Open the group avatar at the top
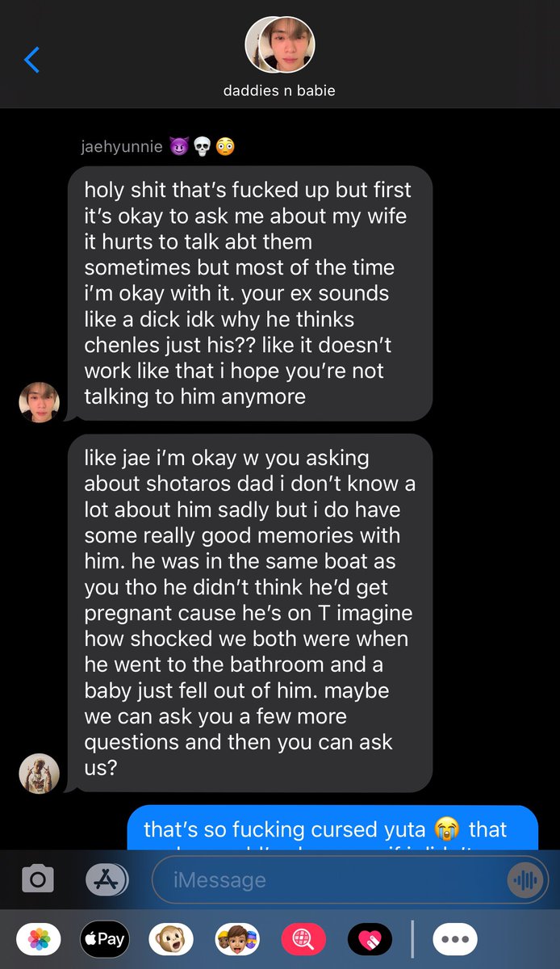Screen dimensions: 560x969 tap(280, 44)
